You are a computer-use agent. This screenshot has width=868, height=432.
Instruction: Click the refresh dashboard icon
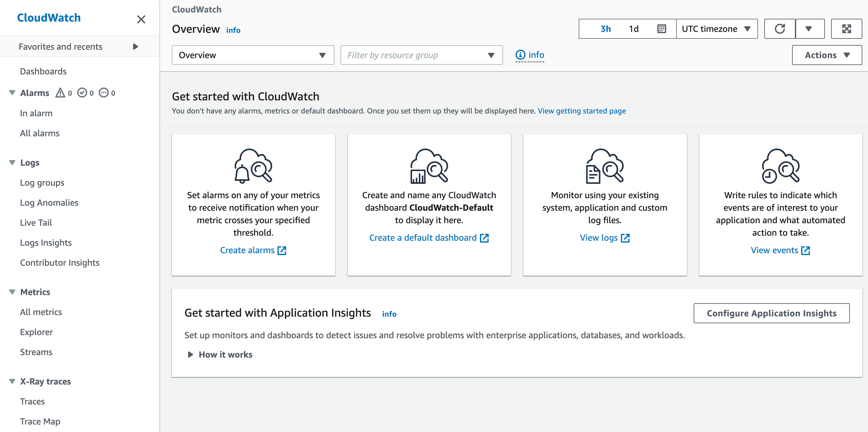coord(779,29)
